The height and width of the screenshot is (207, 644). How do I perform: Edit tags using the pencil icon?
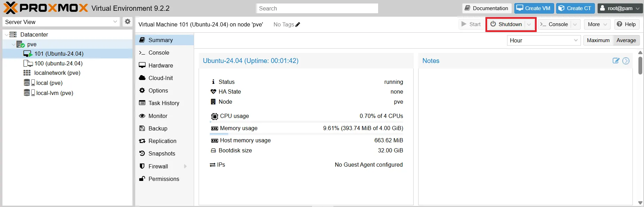(298, 24)
